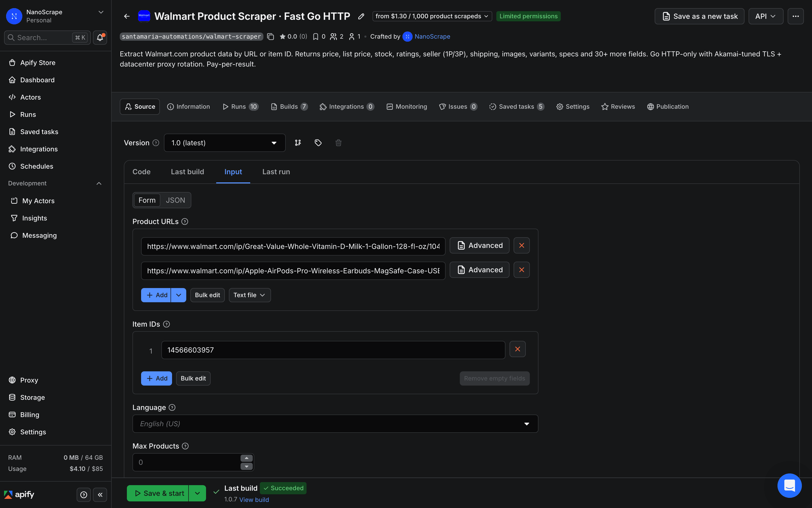Open help question mark in sidebar footer
The width and height of the screenshot is (812, 508).
(84, 495)
